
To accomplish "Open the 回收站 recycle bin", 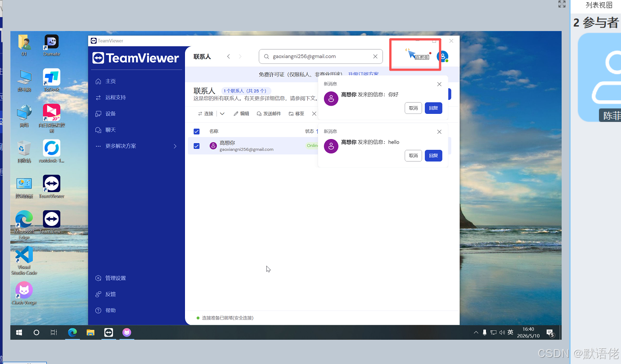I will point(24,151).
